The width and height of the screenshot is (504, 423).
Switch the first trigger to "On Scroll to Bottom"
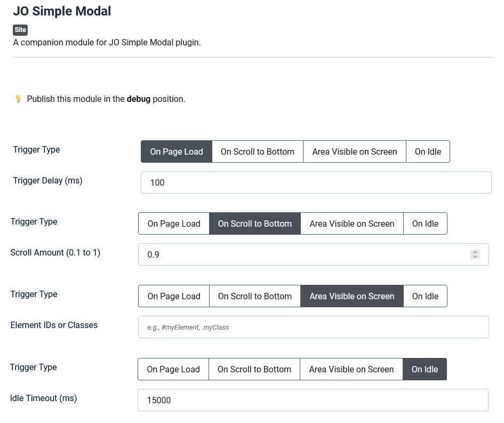coord(257,151)
